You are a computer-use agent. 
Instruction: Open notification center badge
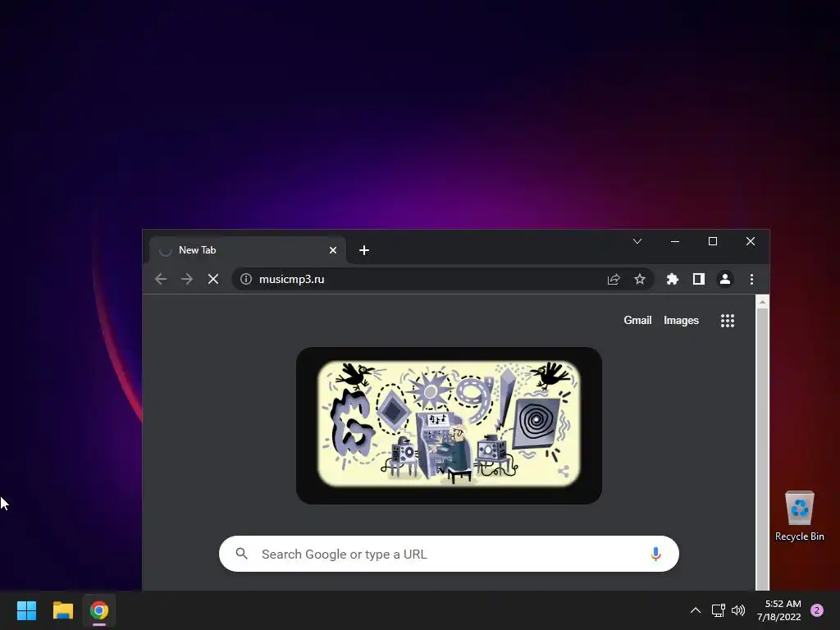pyautogui.click(x=817, y=610)
